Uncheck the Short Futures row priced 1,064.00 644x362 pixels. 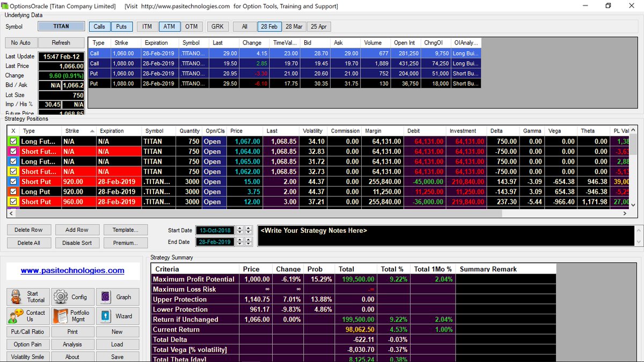(x=13, y=152)
